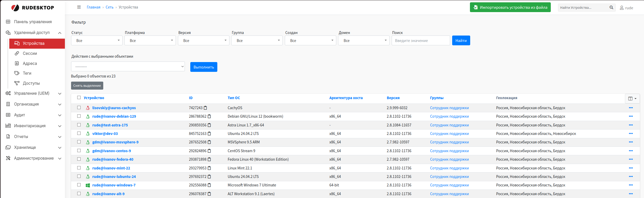Open actions menu for lisovskiy@auros-cachyos row
The image size is (644, 198).
tap(631, 108)
